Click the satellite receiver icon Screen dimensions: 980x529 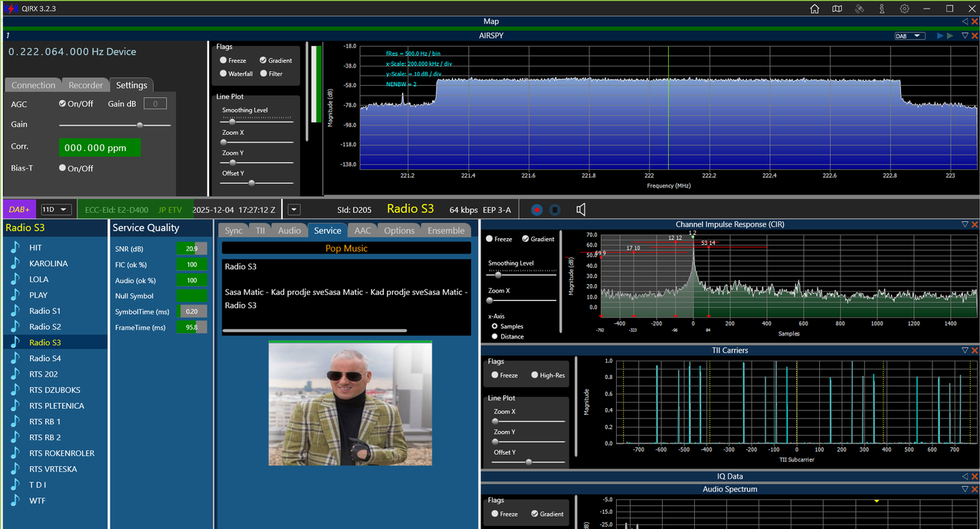(x=860, y=8)
